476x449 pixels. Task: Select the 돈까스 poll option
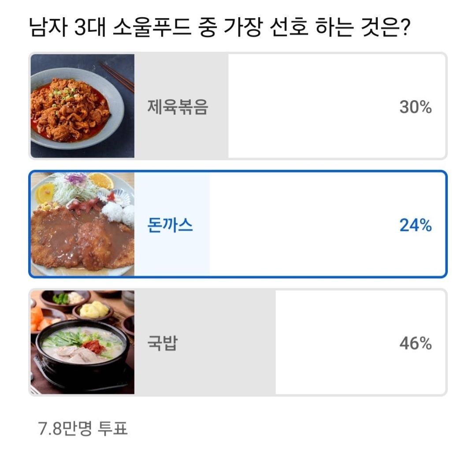point(238,224)
